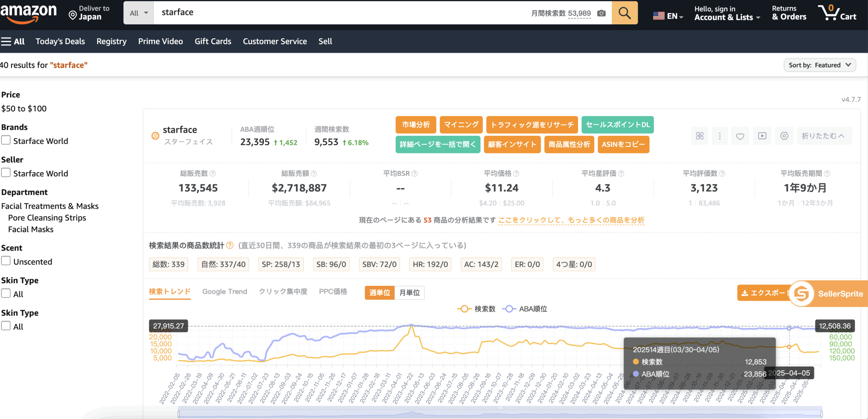Check the Unscented scent checkbox

coord(6,261)
